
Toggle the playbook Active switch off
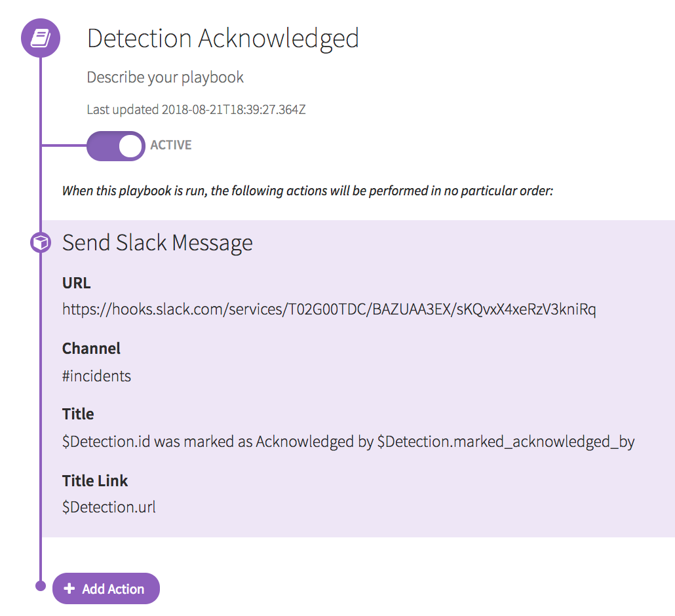tap(116, 145)
